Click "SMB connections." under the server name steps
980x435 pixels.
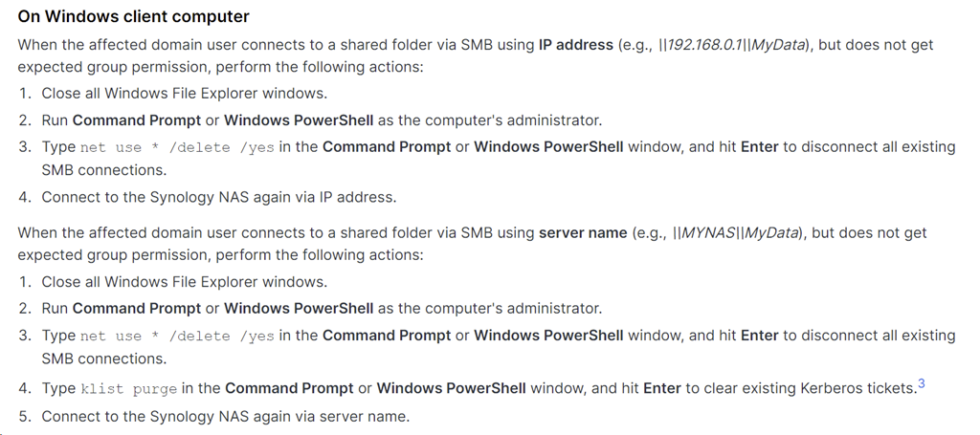click(x=103, y=359)
